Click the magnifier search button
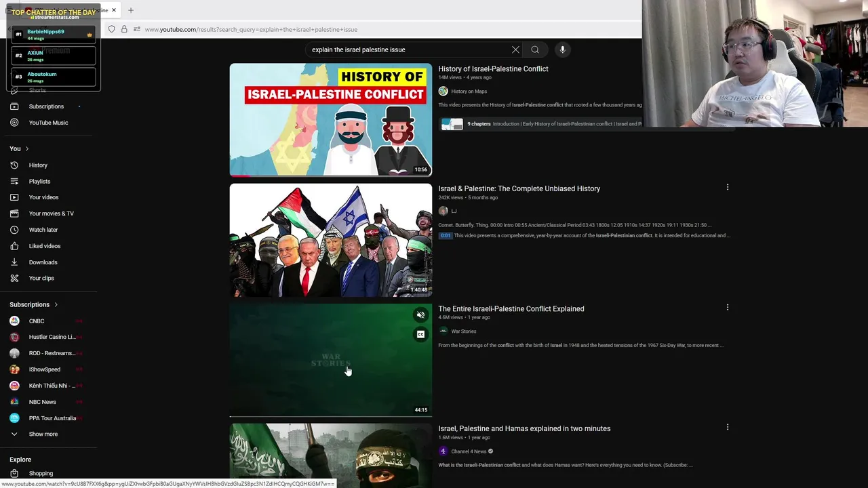This screenshot has width=868, height=488. tap(535, 49)
